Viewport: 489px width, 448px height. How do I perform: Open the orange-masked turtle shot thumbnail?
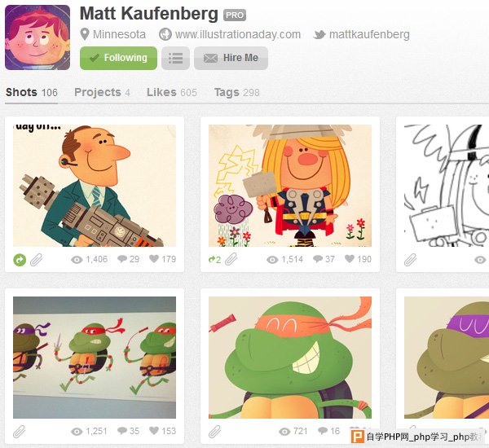click(290, 358)
